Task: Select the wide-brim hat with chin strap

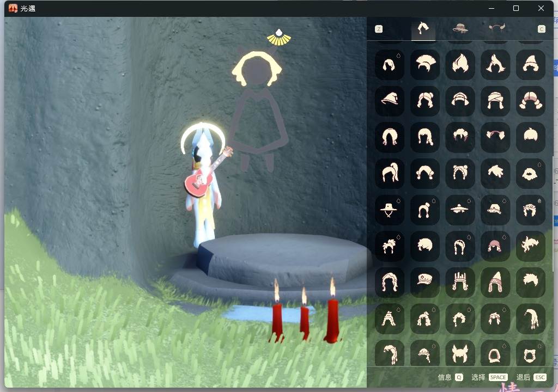Action: (390, 210)
